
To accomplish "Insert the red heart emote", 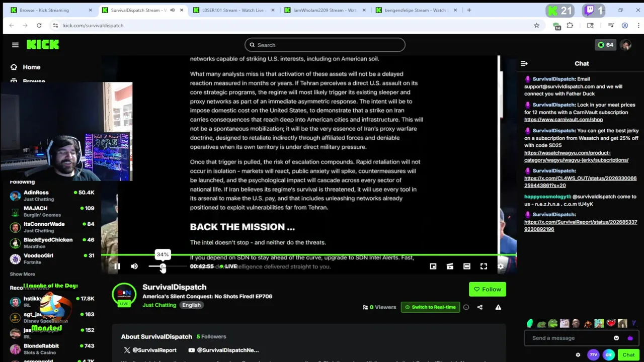I will pos(611,323).
